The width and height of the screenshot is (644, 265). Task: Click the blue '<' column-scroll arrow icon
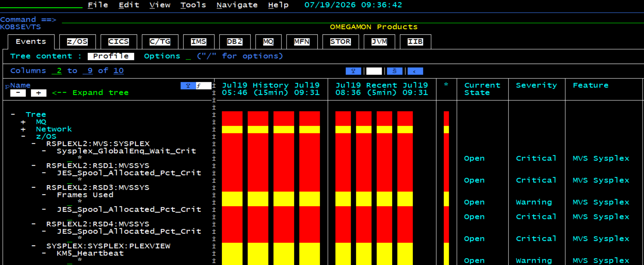(415, 71)
